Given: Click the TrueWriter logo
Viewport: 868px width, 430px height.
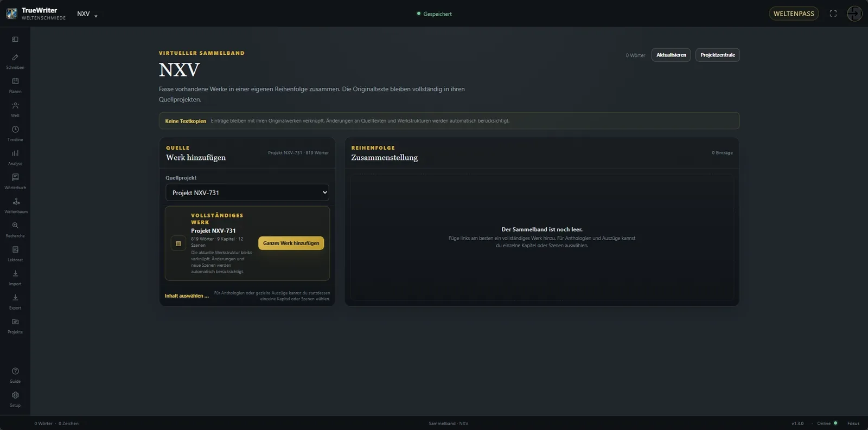Looking at the screenshot, I should click(11, 14).
